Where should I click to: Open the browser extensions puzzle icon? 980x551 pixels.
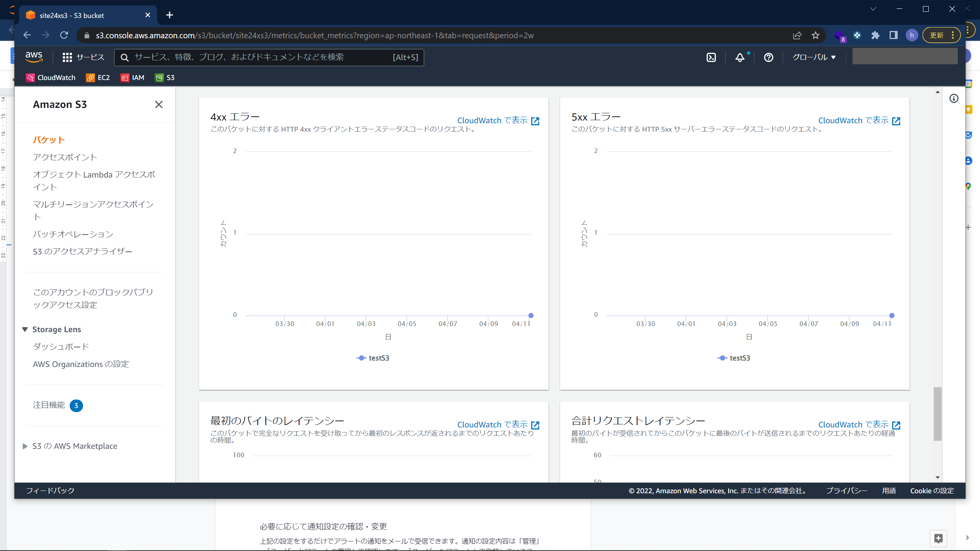point(875,35)
